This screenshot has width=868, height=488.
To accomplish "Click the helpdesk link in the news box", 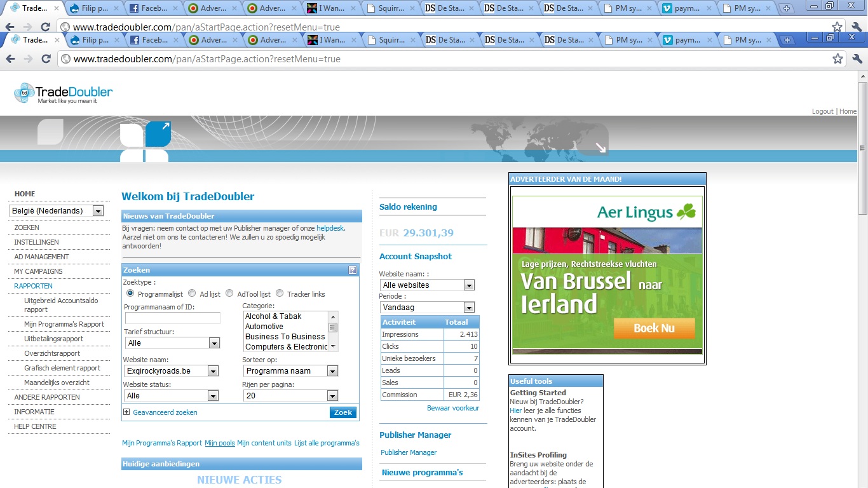I will pos(330,227).
